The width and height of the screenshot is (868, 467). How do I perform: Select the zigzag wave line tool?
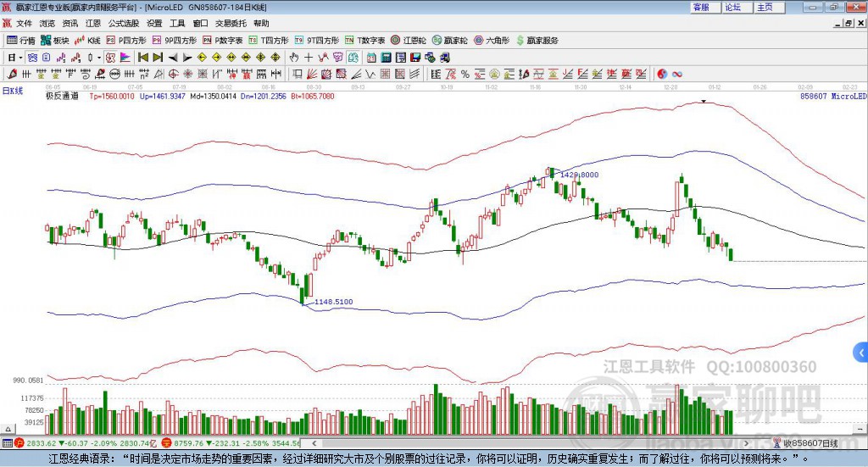click(370, 74)
